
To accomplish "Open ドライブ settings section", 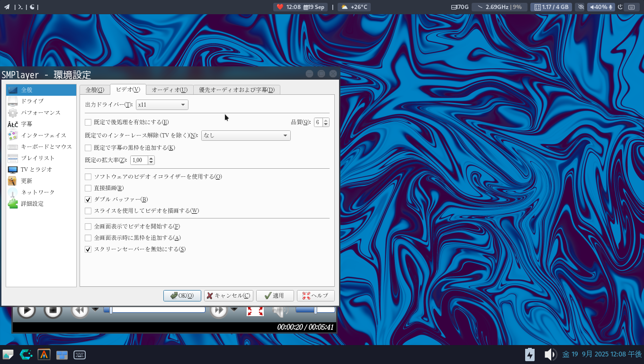I will [41, 101].
